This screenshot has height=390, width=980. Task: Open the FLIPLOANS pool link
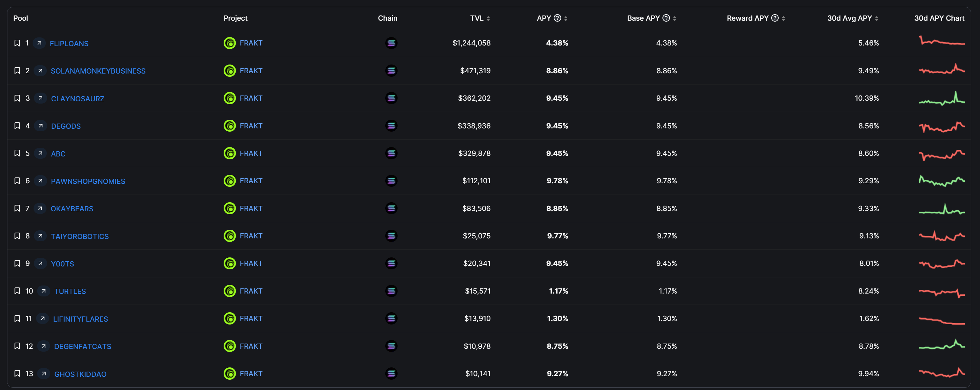[x=69, y=43]
